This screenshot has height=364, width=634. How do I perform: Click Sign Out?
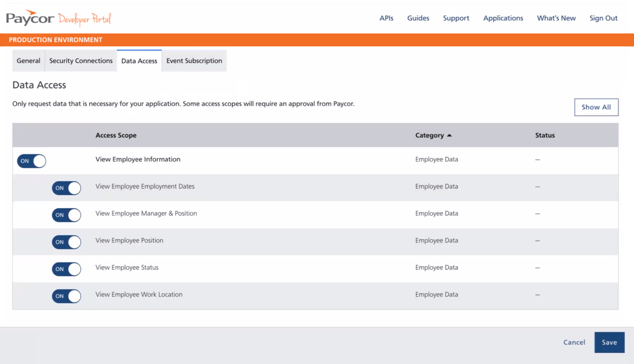[x=603, y=18]
